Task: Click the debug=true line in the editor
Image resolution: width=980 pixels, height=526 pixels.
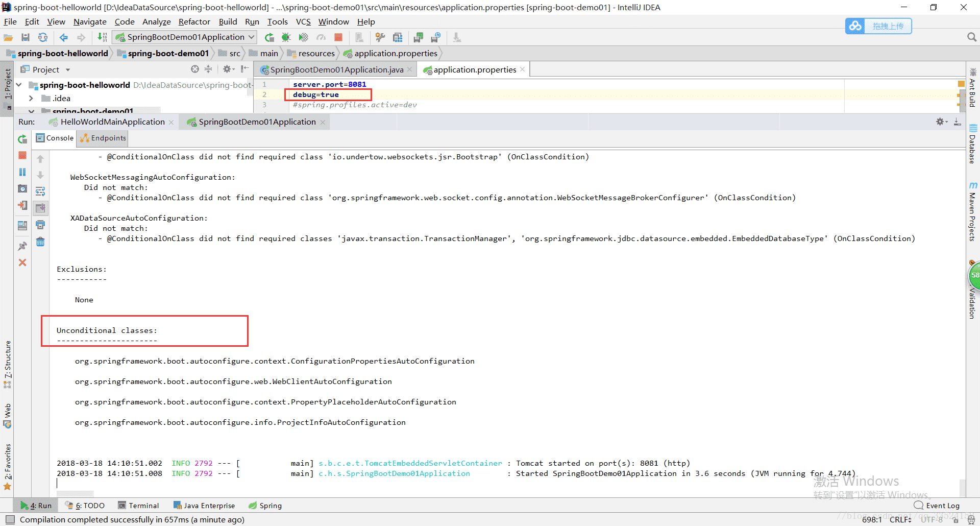Action: (x=315, y=94)
